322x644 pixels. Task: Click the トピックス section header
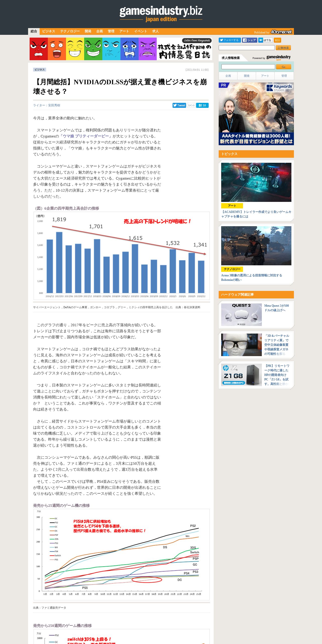click(x=256, y=154)
